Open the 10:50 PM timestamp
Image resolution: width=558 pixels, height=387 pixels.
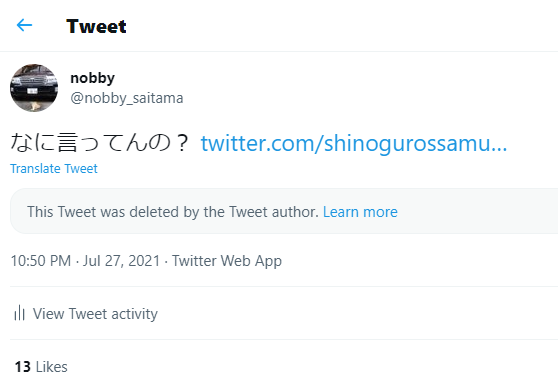pos(41,261)
